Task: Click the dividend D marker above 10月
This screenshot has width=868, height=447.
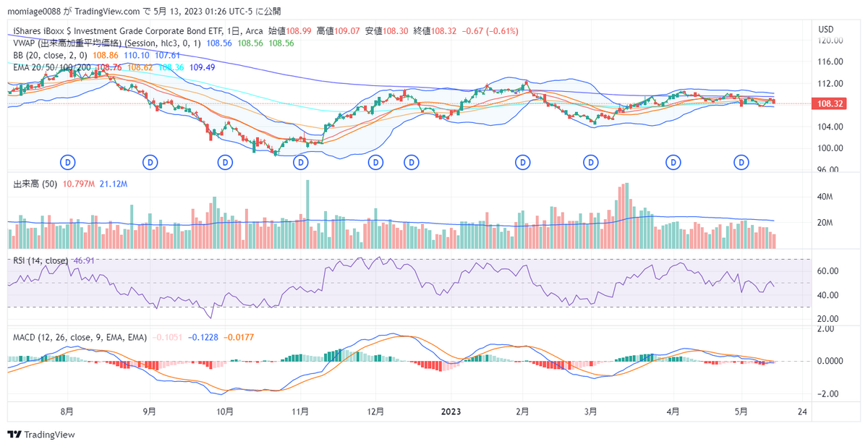Action: pyautogui.click(x=226, y=162)
